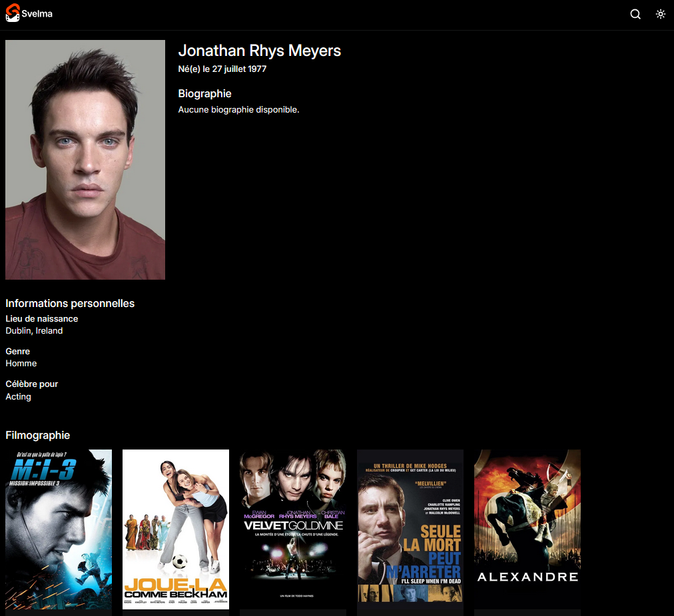This screenshot has width=674, height=616.
Task: Click the Homme text under Genre
Action: coord(21,363)
